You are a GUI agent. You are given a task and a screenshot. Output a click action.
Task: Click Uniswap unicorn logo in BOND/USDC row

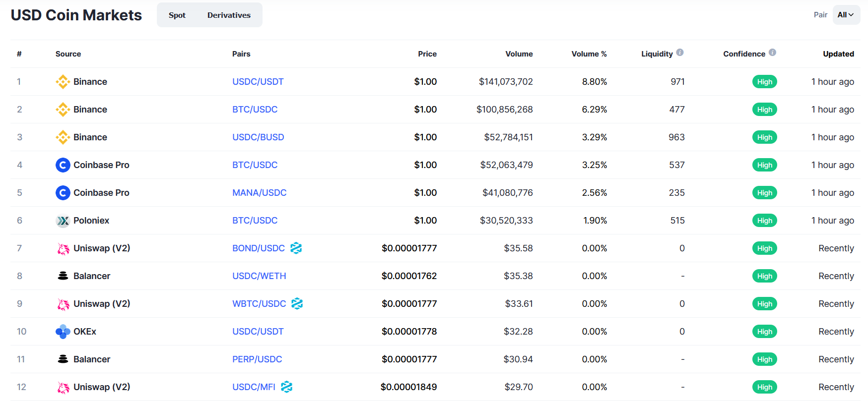click(x=63, y=248)
